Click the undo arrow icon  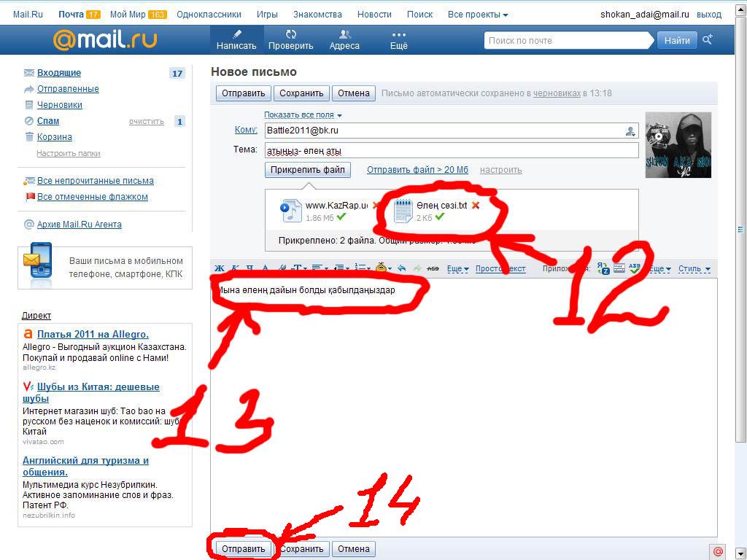(x=402, y=268)
